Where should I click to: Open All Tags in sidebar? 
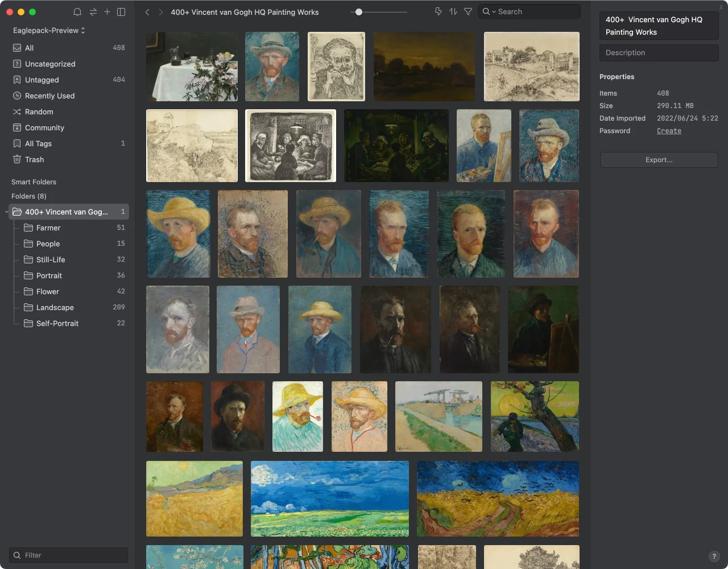coord(68,143)
